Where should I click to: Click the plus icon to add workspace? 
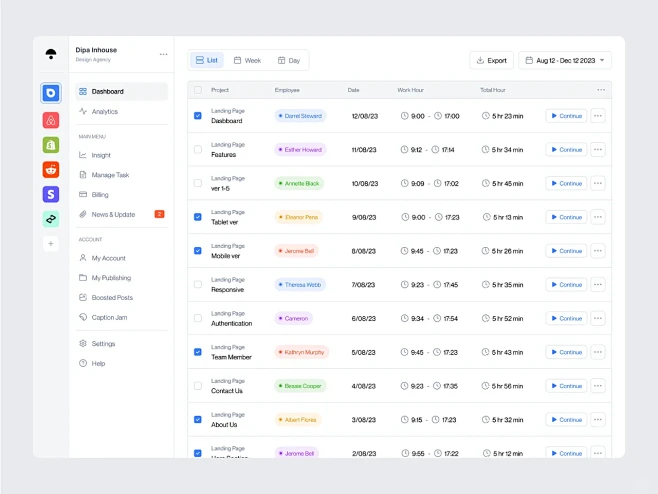tap(51, 243)
